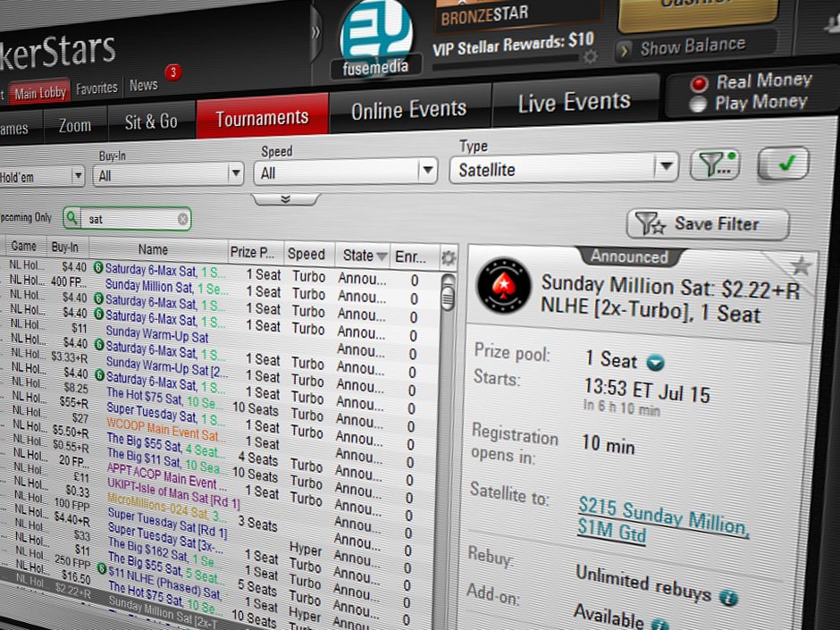Select the Real Money radio button
Viewport: 840px width, 630px height.
(699, 84)
